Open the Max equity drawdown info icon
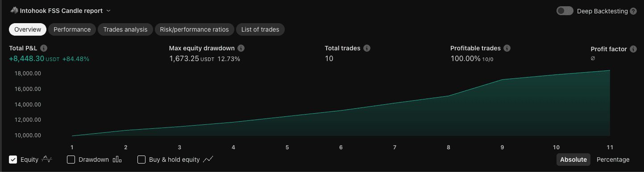This screenshot has width=644, height=172. point(241,48)
